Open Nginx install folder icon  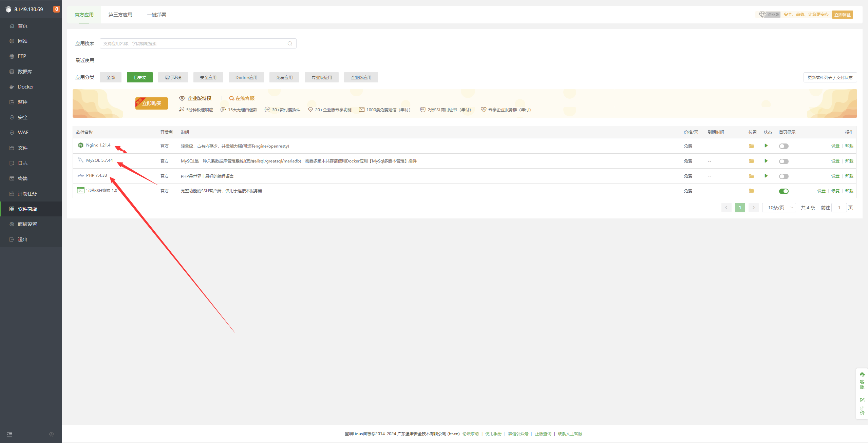[x=751, y=146]
